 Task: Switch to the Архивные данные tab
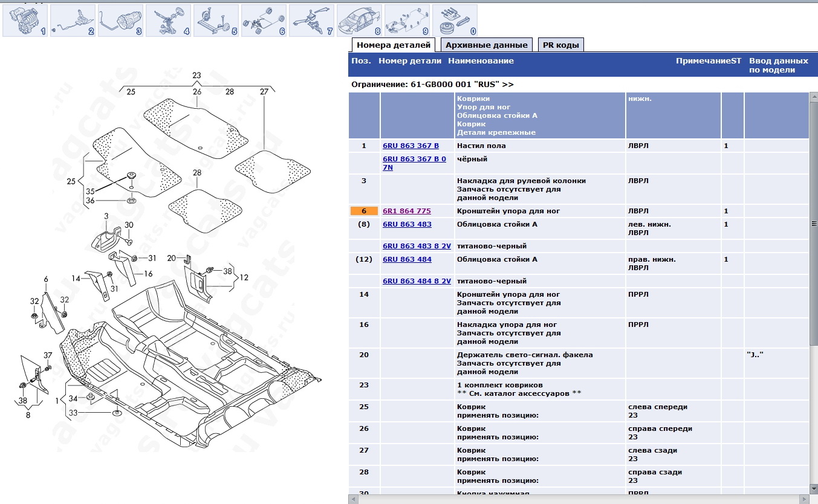[x=486, y=45]
